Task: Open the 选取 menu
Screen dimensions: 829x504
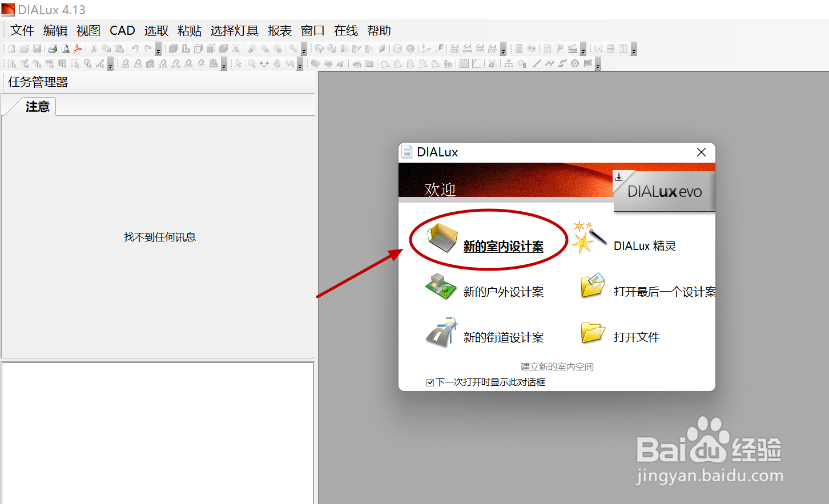Action: pos(156,30)
